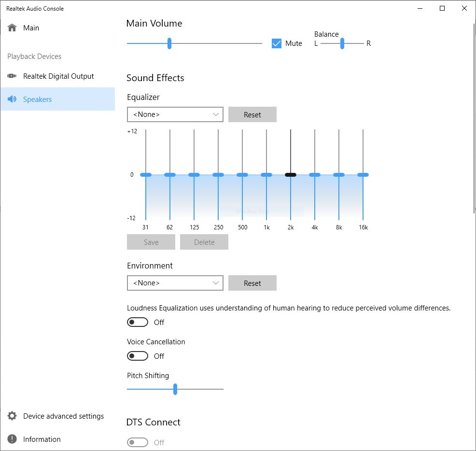This screenshot has width=476, height=451.
Task: Toggle the DTS Connect switch
Action: coord(138,442)
